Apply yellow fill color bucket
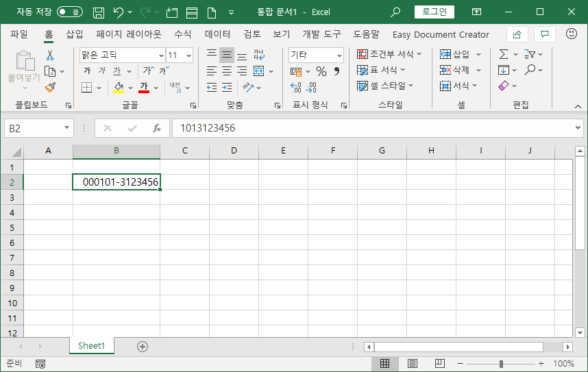Screen dimensions: 588x372 point(119,88)
